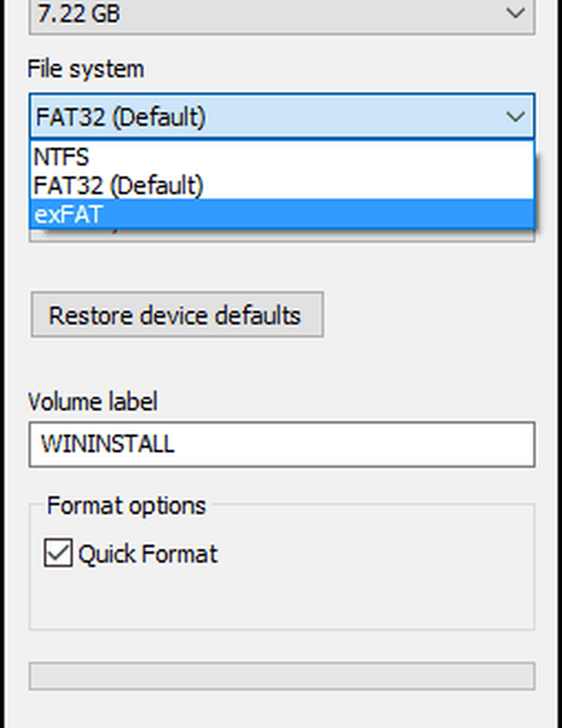
Task: Toggle the Quick Format checkbox
Action: tap(59, 554)
